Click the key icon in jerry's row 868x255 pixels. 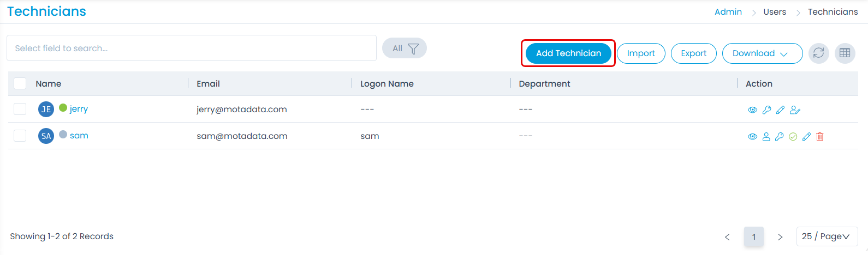(766, 110)
